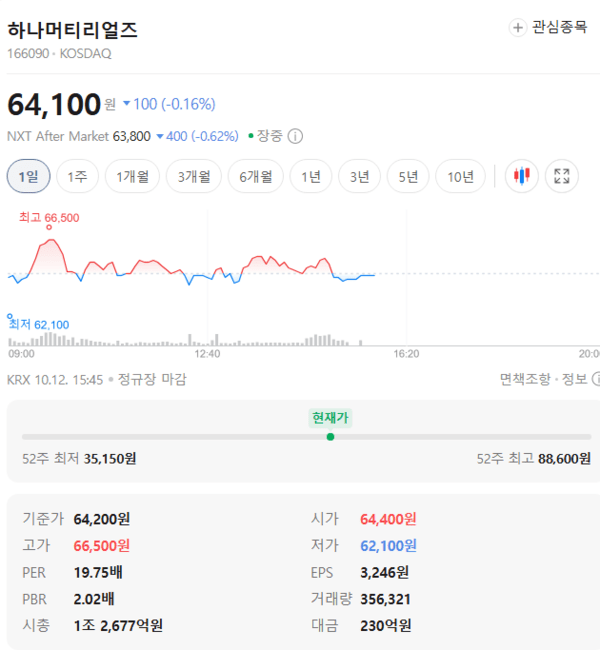
Task: Open the 면책조항 link
Action: 525,379
